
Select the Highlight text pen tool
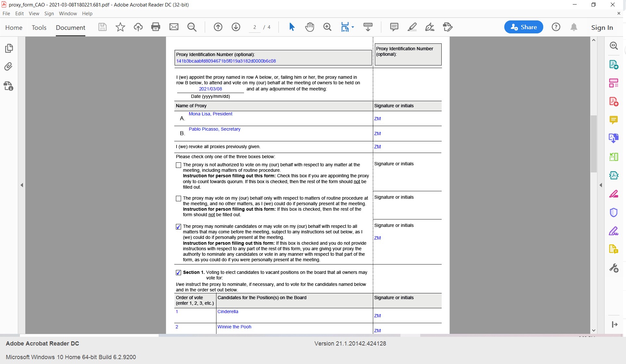pyautogui.click(x=412, y=27)
